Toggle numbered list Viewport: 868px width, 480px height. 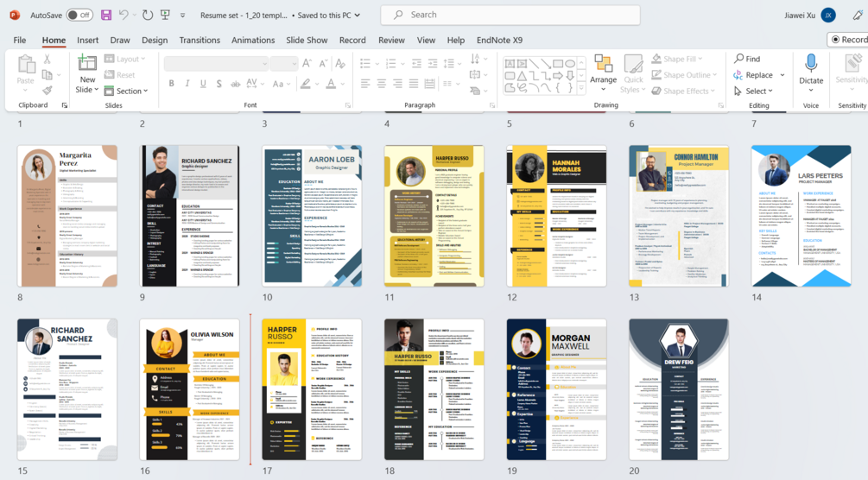[391, 64]
